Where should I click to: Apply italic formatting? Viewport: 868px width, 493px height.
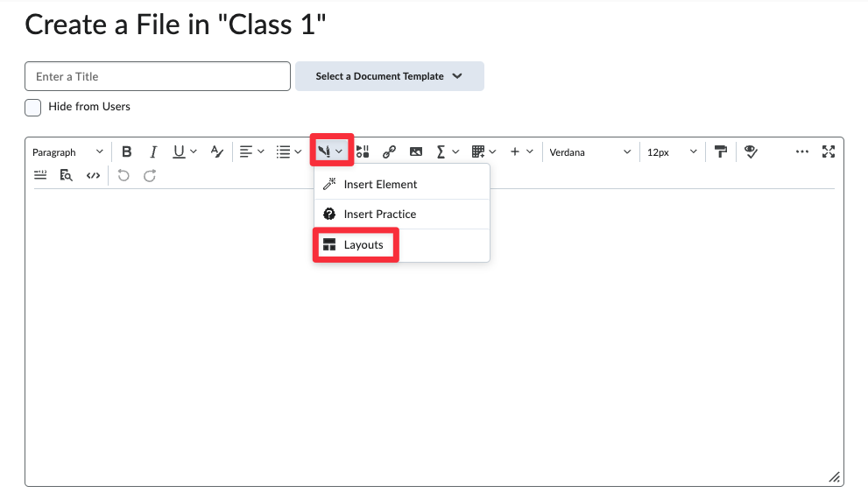pyautogui.click(x=152, y=151)
